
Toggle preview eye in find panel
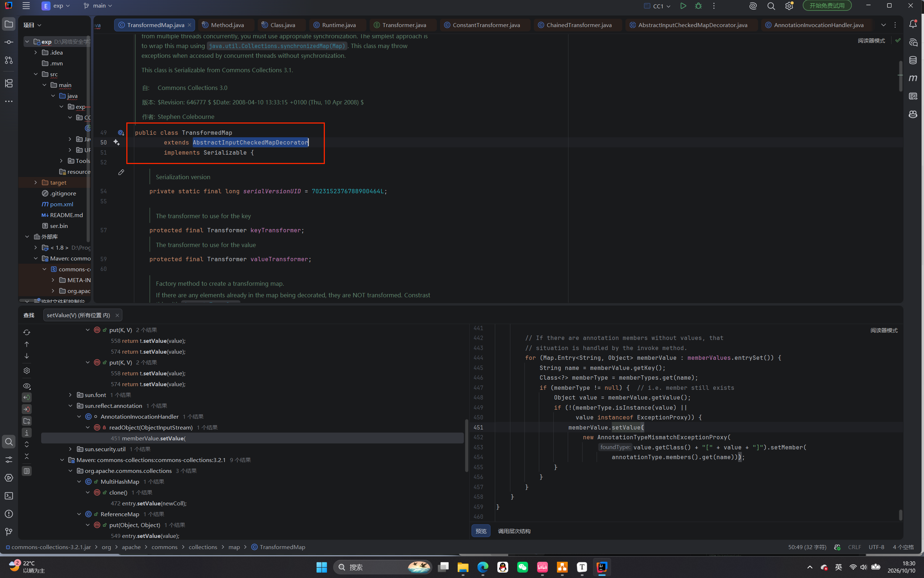tap(27, 386)
